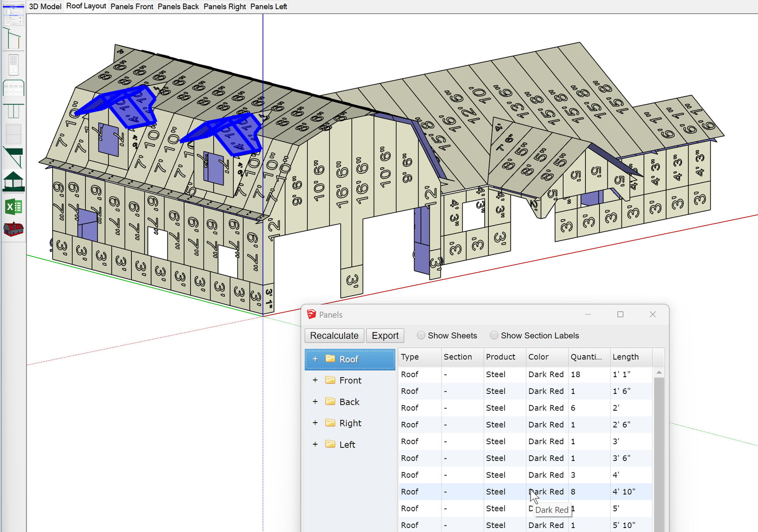This screenshot has width=758, height=532.
Task: Click the sliding door tool icon
Action: pos(13,110)
